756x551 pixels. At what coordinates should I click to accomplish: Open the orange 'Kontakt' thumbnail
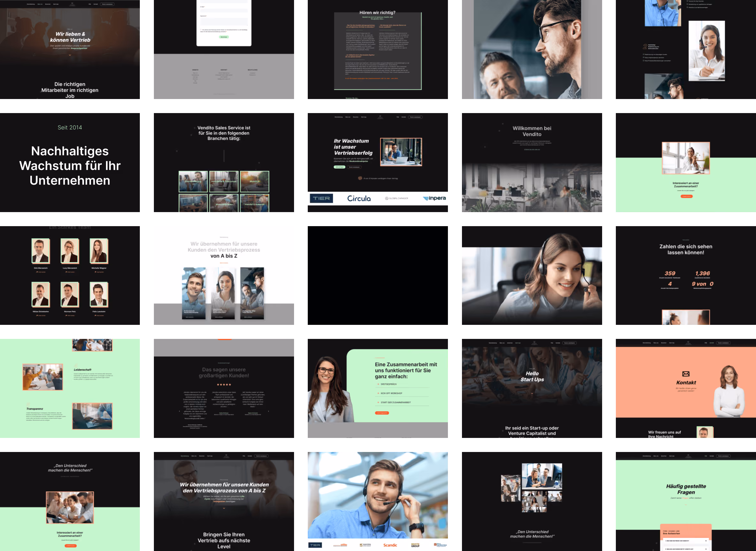point(686,388)
